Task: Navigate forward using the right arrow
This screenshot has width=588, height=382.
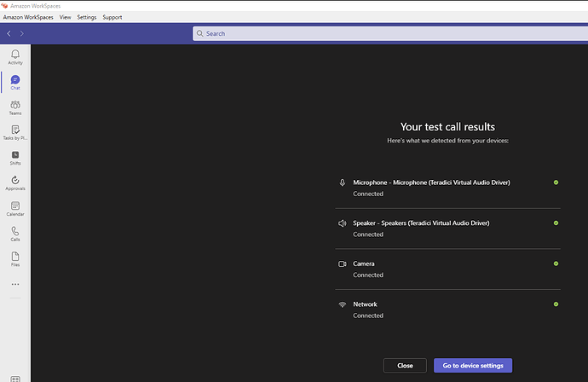Action: [22, 33]
